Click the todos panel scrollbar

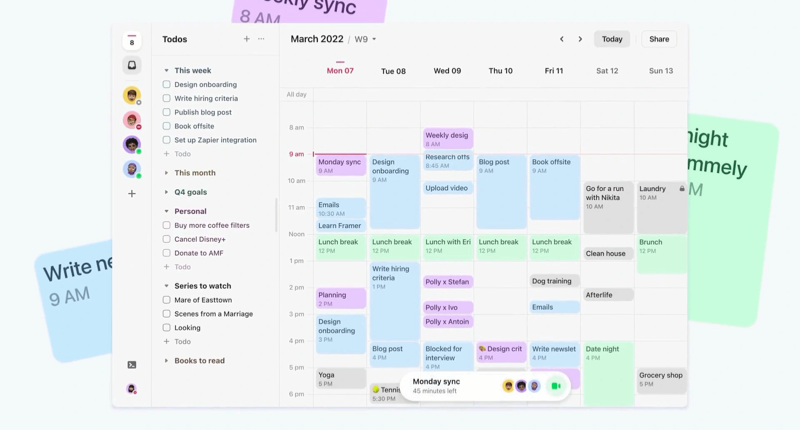[x=277, y=215]
